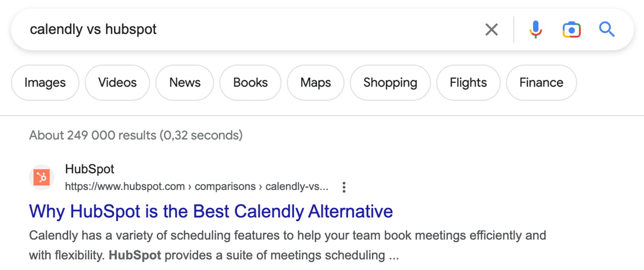This screenshot has width=644, height=270.
Task: Select the Images search filter
Action: tap(45, 83)
